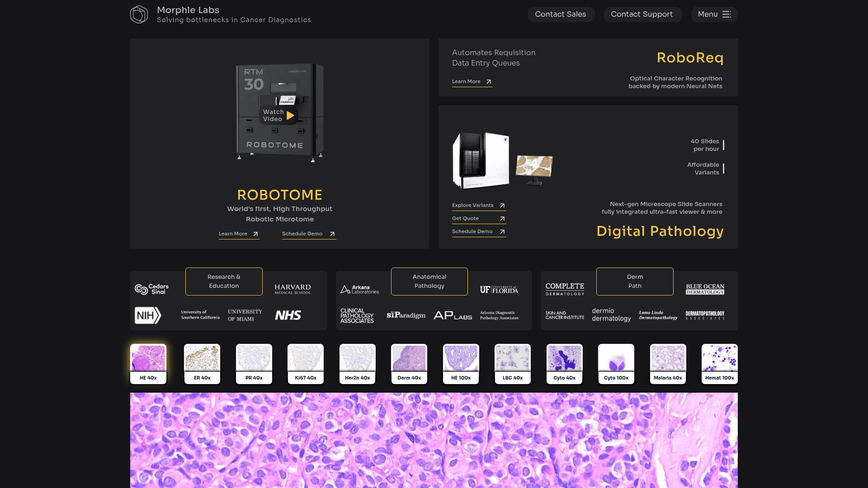The image size is (868, 488).
Task: Click the Affordable Variants label
Action: (x=703, y=169)
